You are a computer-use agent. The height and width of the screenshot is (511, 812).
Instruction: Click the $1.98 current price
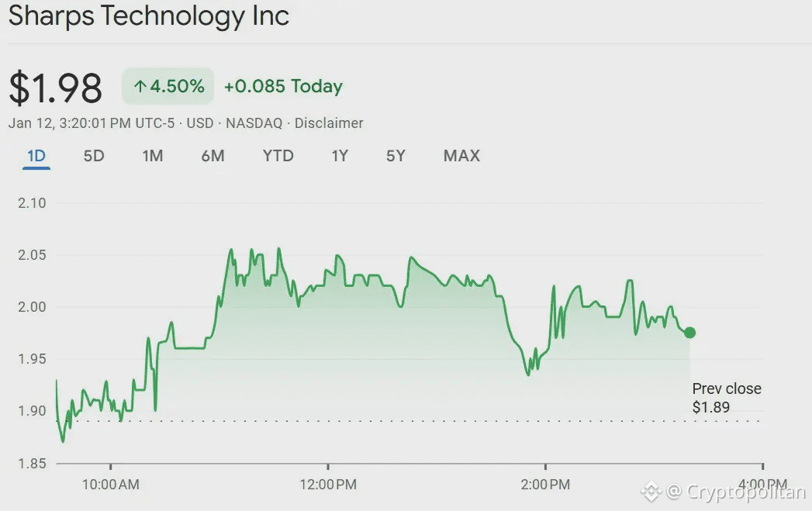56,88
